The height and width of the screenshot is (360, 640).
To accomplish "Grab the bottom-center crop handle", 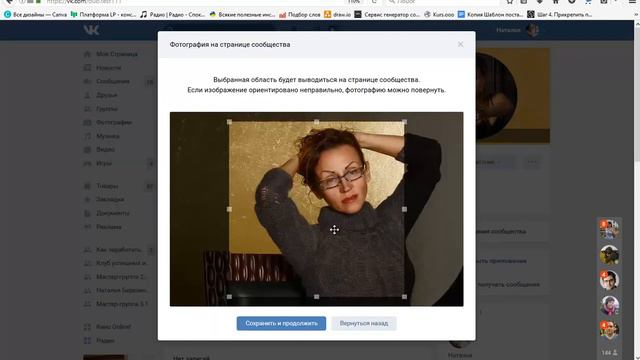I will (x=317, y=297).
